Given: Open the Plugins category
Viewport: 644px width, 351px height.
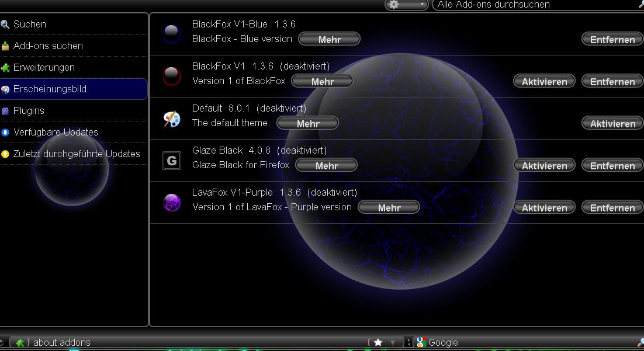Looking at the screenshot, I should pyautogui.click(x=74, y=110).
